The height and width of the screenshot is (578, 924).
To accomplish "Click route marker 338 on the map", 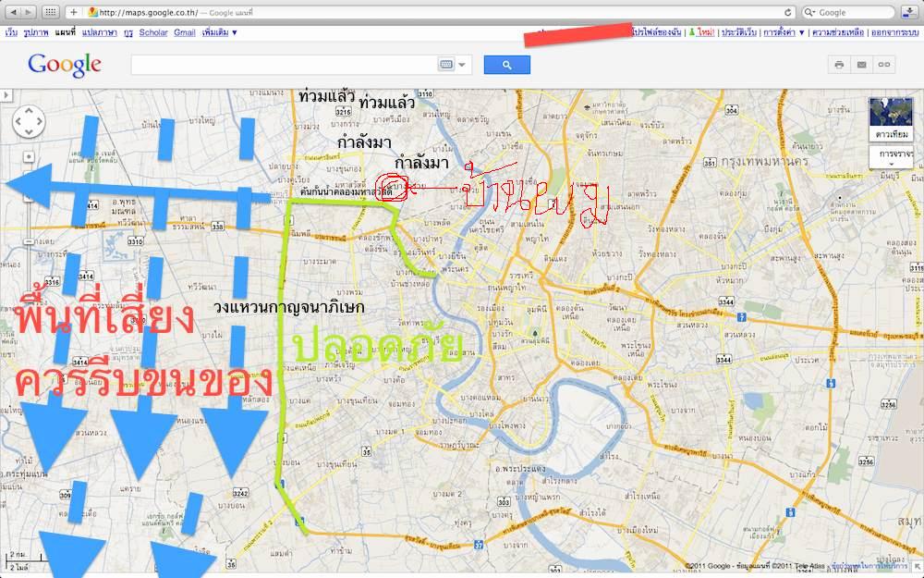I will coord(218,227).
